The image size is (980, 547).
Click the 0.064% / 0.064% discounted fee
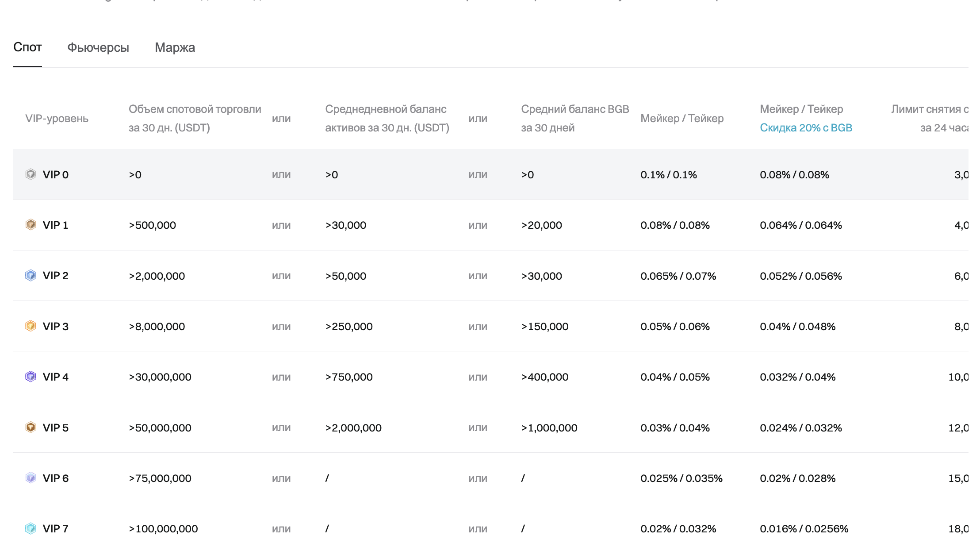tap(801, 225)
